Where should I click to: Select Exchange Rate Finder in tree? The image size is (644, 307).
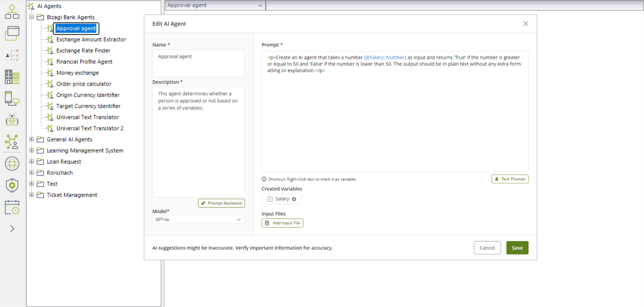tap(83, 50)
